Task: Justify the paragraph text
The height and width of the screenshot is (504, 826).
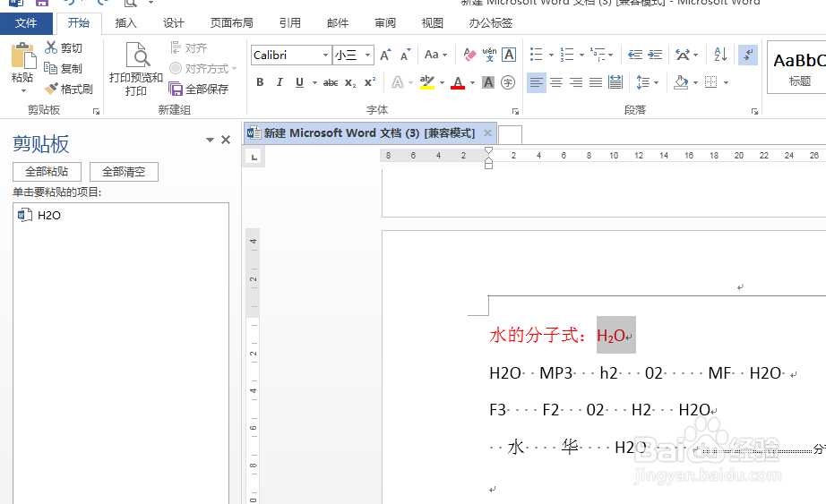Action: tap(596, 82)
